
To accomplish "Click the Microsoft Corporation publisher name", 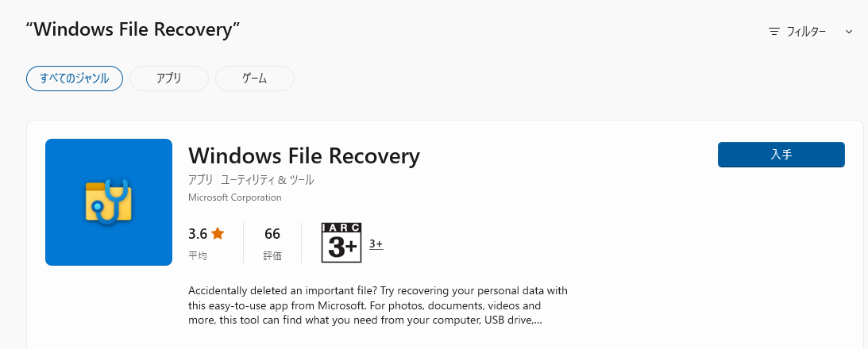I will (x=235, y=198).
